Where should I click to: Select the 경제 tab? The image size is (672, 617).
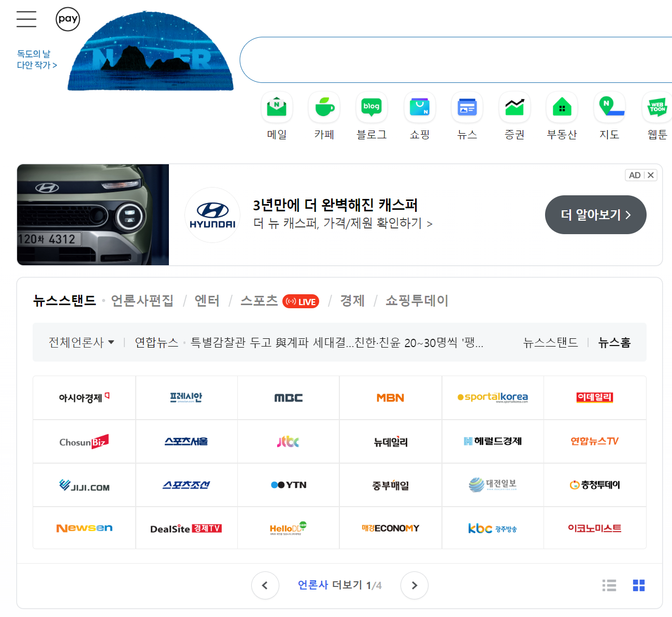352,300
